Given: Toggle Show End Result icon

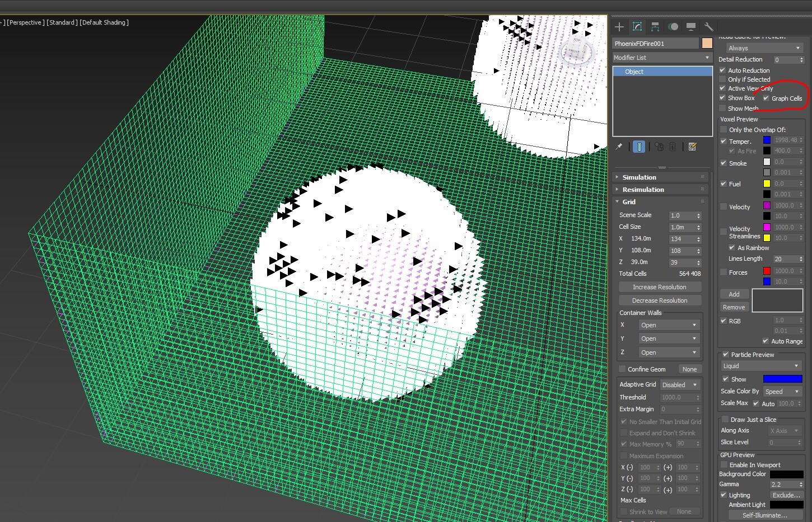Looking at the screenshot, I should click(639, 147).
